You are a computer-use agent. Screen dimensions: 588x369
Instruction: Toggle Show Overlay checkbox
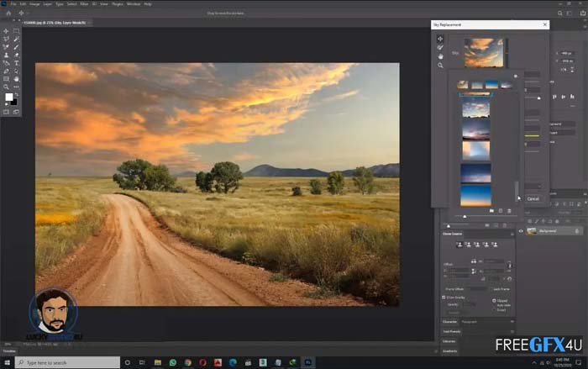point(444,298)
